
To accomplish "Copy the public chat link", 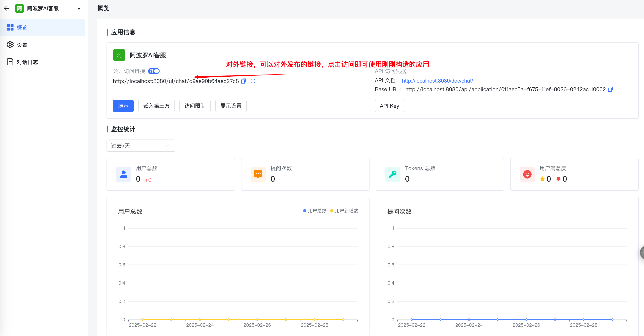I will tap(244, 81).
